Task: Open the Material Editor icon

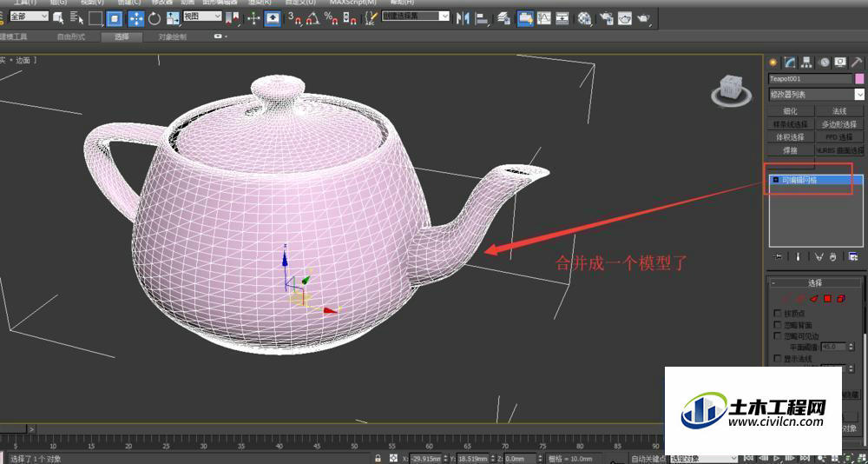Action: click(x=584, y=18)
